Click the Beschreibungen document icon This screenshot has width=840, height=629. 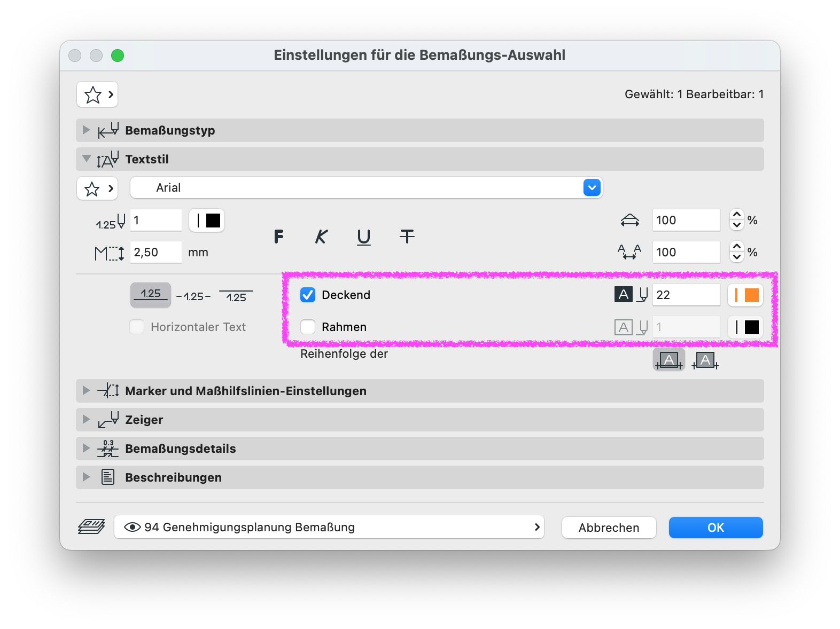[108, 477]
